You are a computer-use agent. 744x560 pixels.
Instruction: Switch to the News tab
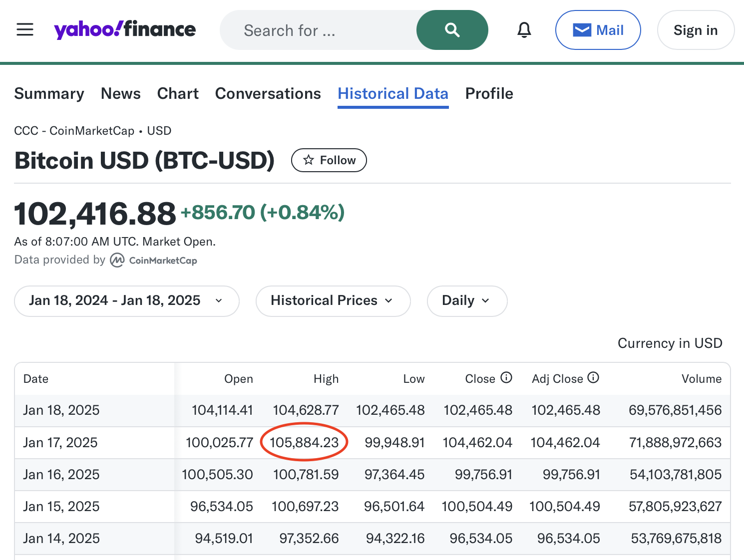pyautogui.click(x=121, y=94)
